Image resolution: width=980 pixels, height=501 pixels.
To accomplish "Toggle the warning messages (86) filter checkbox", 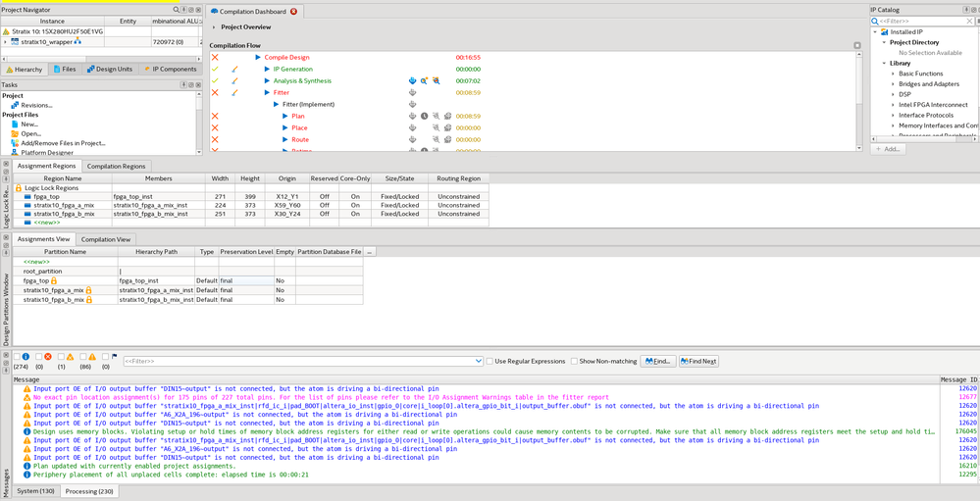I will 83,356.
